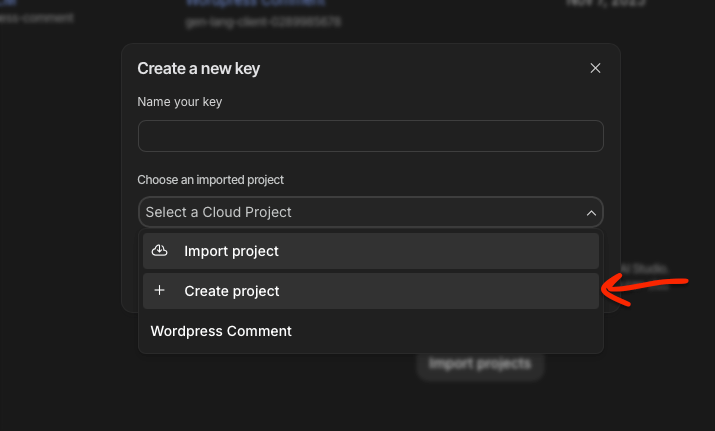Click the blurred Nov date in top-right
Viewport: 715px width, 431px height.
(606, 3)
